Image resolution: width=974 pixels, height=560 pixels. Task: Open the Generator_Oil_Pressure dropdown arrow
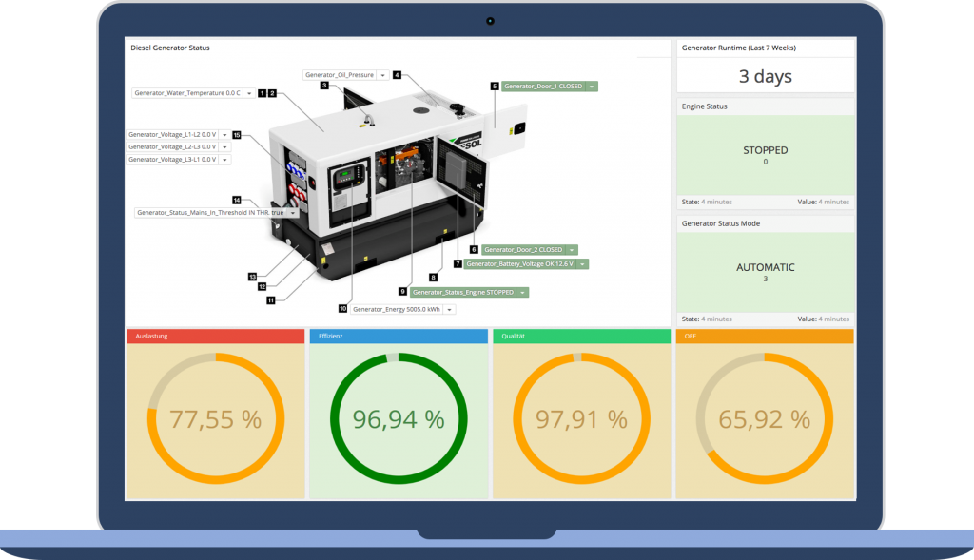pyautogui.click(x=381, y=75)
